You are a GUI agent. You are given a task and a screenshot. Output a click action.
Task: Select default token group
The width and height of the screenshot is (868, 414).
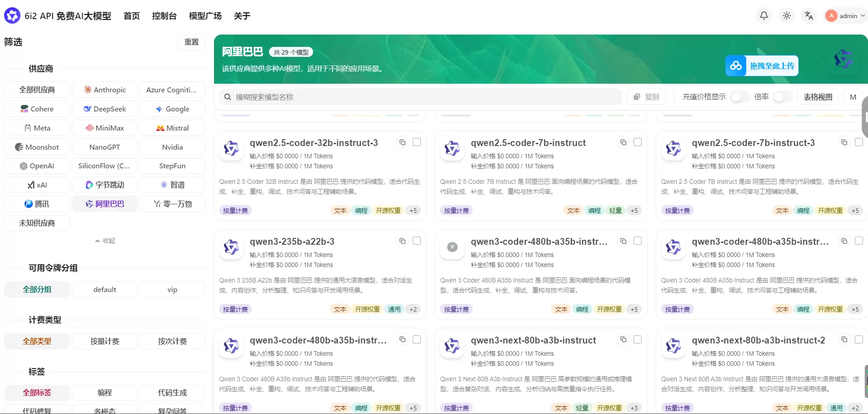(x=105, y=289)
